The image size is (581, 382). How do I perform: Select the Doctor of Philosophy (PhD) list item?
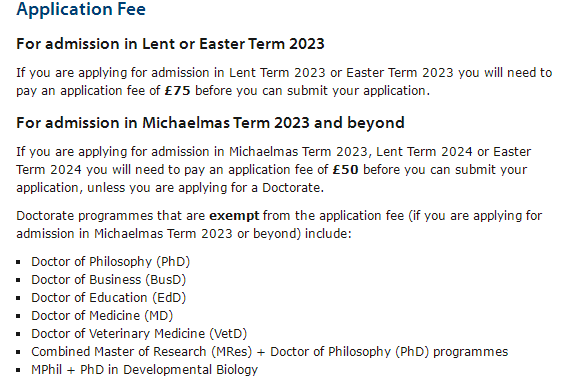(110, 262)
